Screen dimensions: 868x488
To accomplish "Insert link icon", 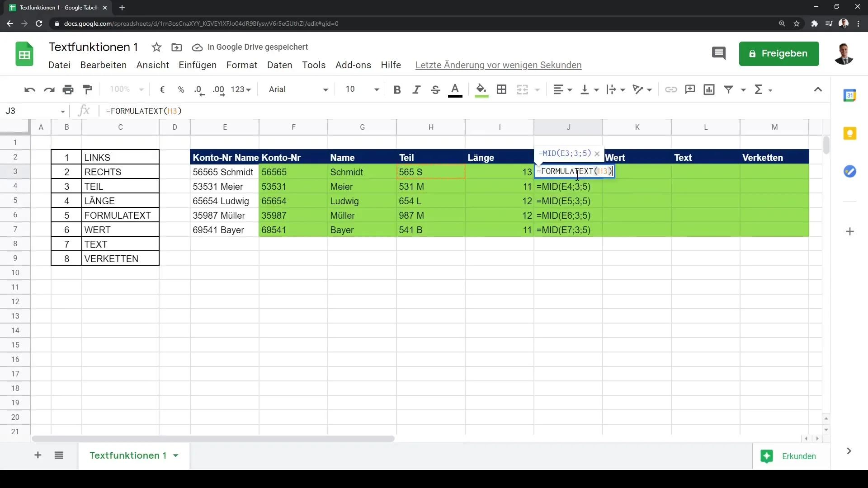I will [x=671, y=89].
